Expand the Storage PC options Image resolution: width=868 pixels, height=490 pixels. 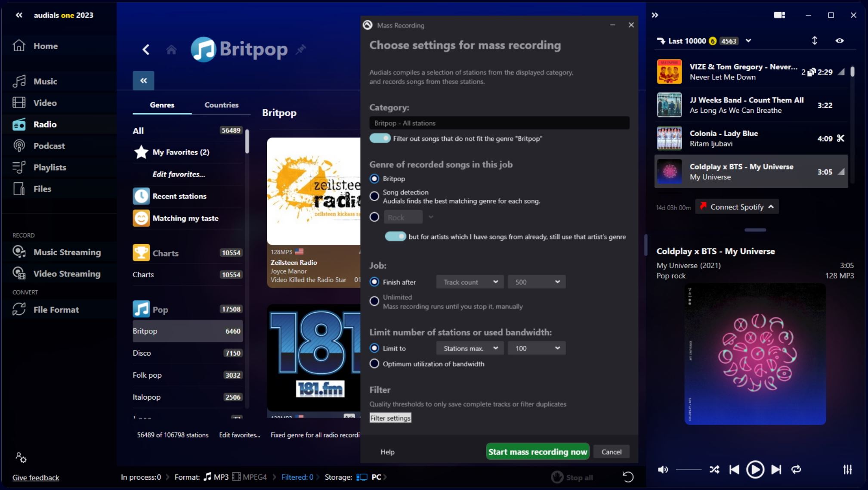[385, 477]
